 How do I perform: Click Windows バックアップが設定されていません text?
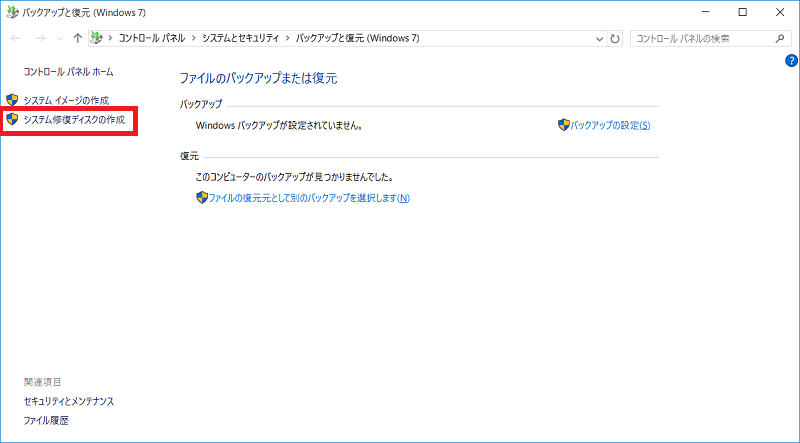[280, 126]
